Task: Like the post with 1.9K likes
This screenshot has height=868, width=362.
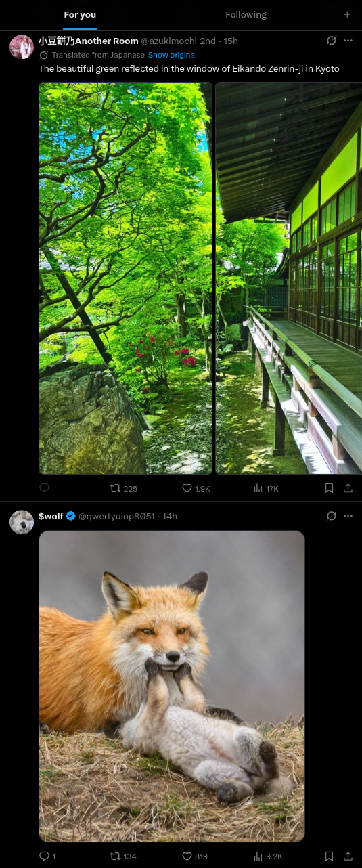Action: click(196, 488)
